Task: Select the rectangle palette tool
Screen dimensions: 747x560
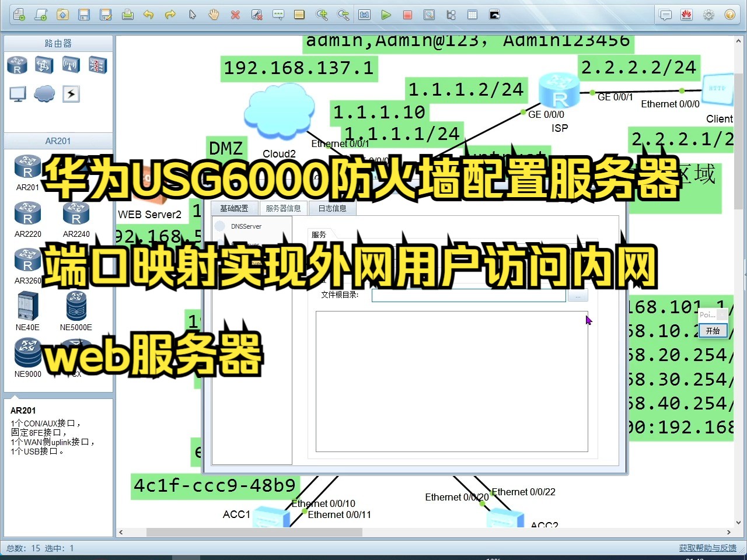Action: coord(299,15)
